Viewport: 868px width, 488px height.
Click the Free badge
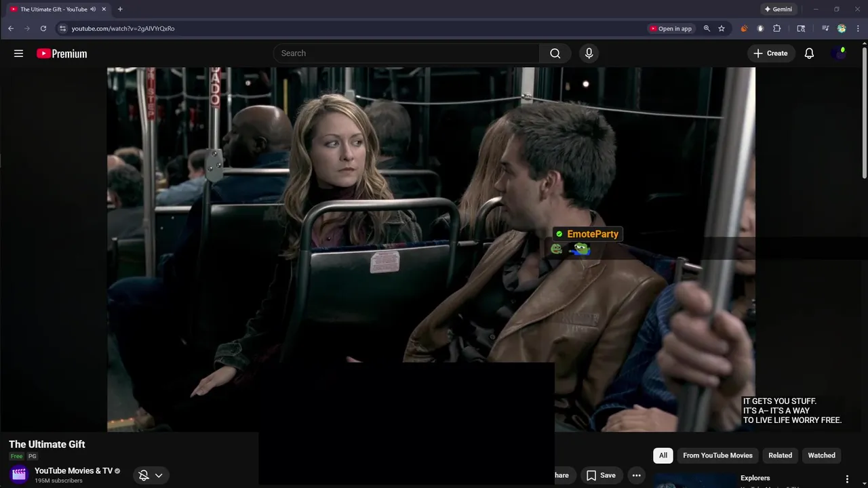coord(16,456)
